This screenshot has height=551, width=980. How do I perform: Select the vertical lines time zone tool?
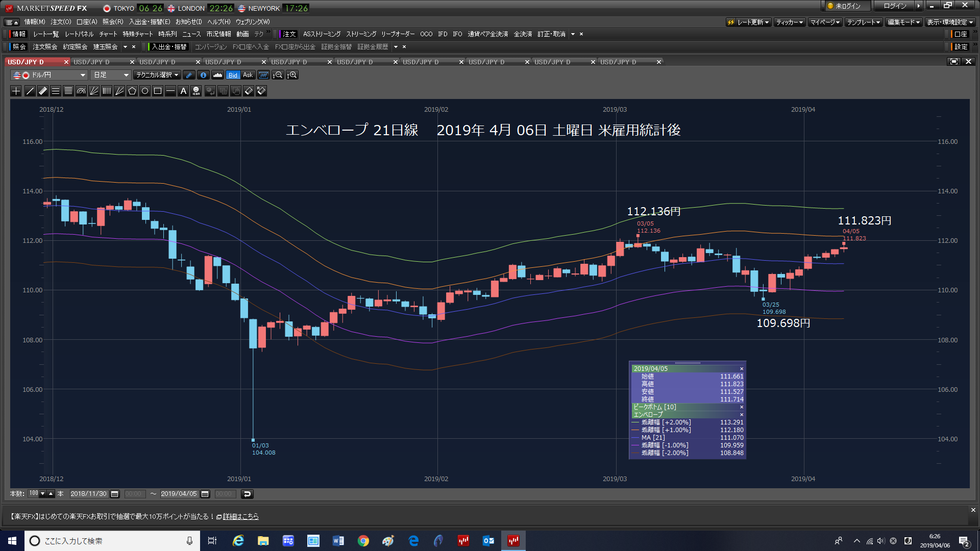[107, 91]
